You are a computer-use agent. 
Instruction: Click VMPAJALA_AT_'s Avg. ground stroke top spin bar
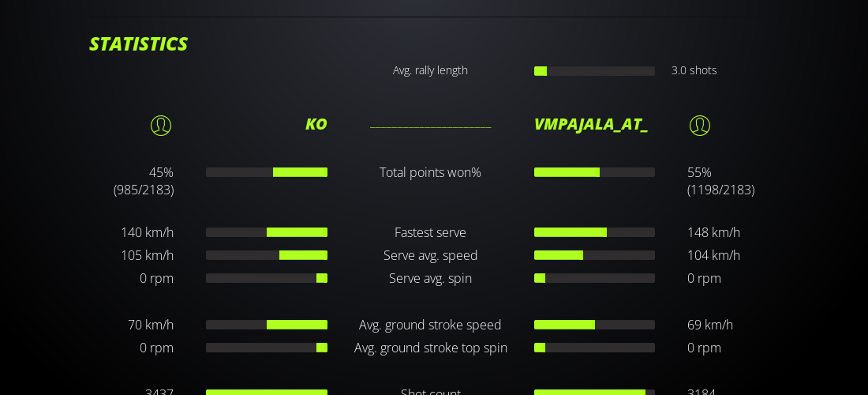click(x=594, y=348)
